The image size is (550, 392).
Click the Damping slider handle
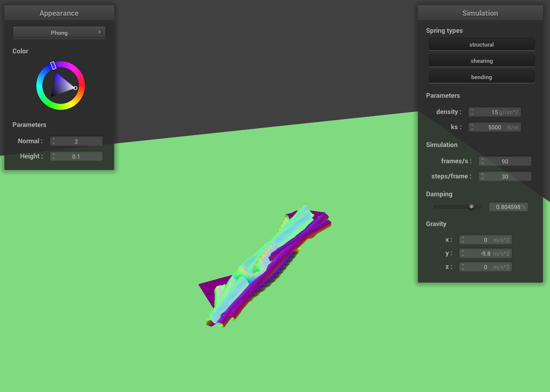click(x=471, y=207)
